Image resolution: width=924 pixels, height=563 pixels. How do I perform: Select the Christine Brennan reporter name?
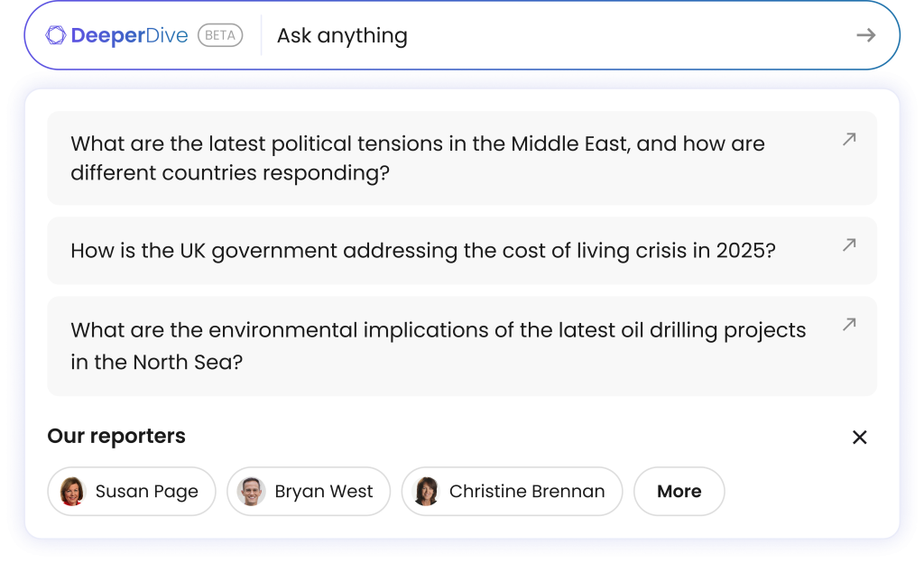coord(526,491)
